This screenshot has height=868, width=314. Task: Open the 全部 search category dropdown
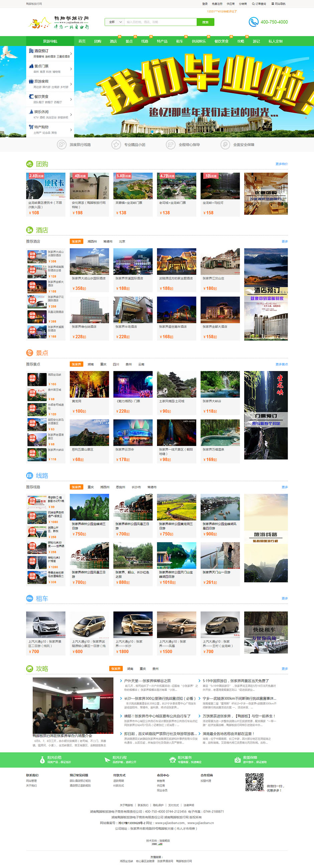click(115, 22)
